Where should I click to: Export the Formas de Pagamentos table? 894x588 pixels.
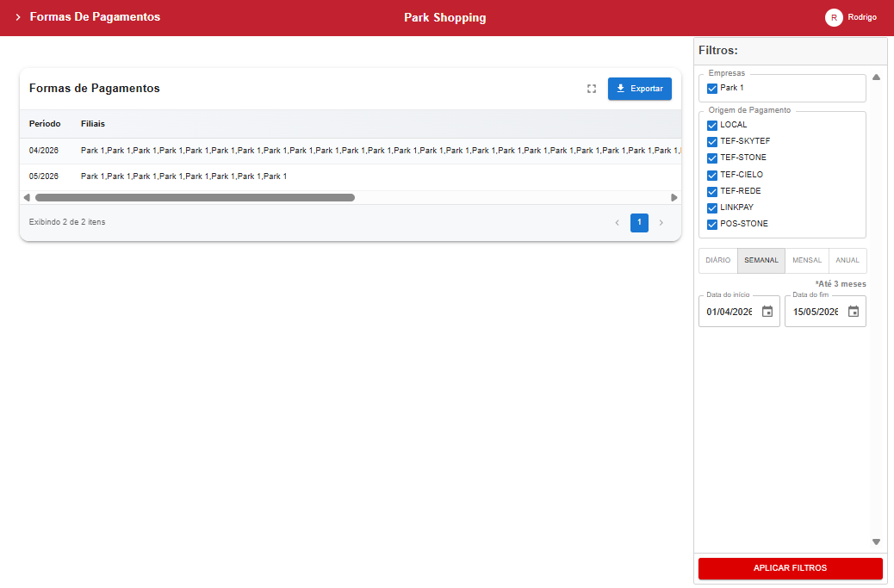tap(639, 89)
